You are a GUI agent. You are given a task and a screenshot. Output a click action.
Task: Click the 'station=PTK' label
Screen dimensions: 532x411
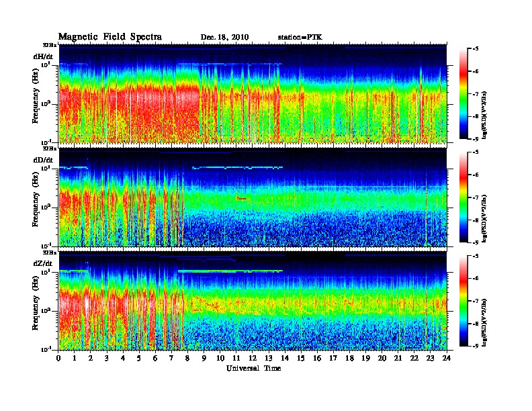[300, 37]
